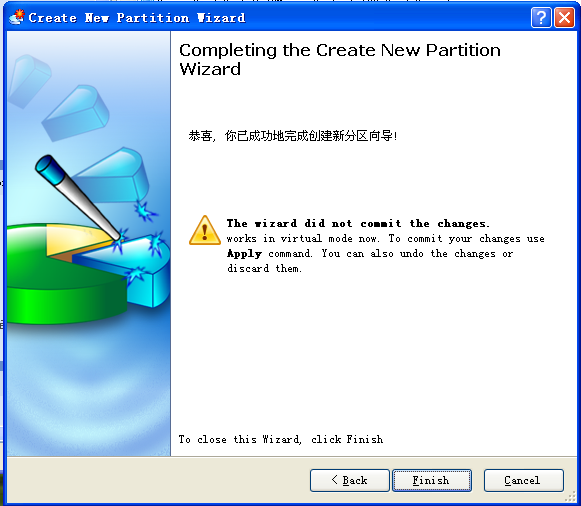The width and height of the screenshot is (581, 506).
Task: Cancel the Create New Partition Wizard
Action: [524, 480]
